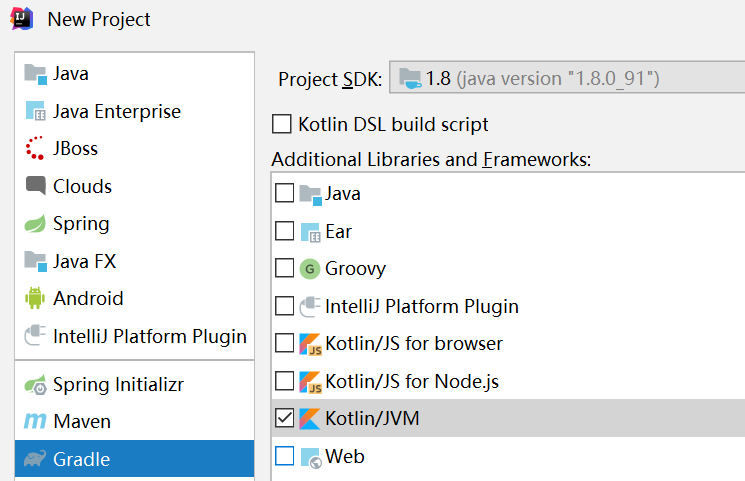Click the Clouds icon in sidebar
This screenshot has width=745, height=481.
pos(36,186)
